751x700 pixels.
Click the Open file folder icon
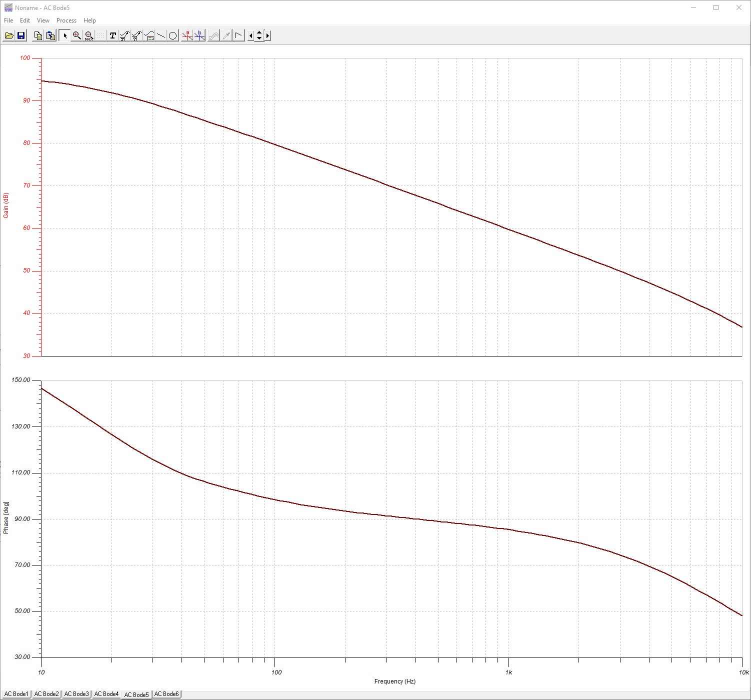(9, 35)
